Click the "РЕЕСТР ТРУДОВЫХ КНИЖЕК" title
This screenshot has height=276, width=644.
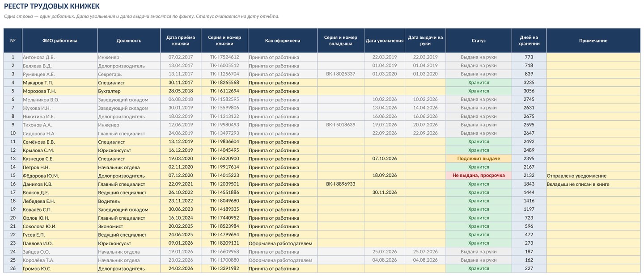[x=51, y=6]
